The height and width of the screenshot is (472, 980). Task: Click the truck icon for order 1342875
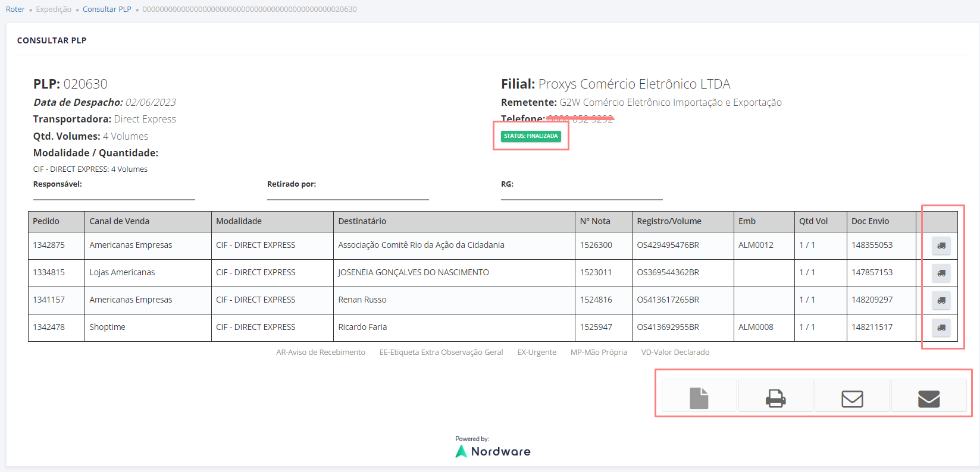[x=941, y=246]
